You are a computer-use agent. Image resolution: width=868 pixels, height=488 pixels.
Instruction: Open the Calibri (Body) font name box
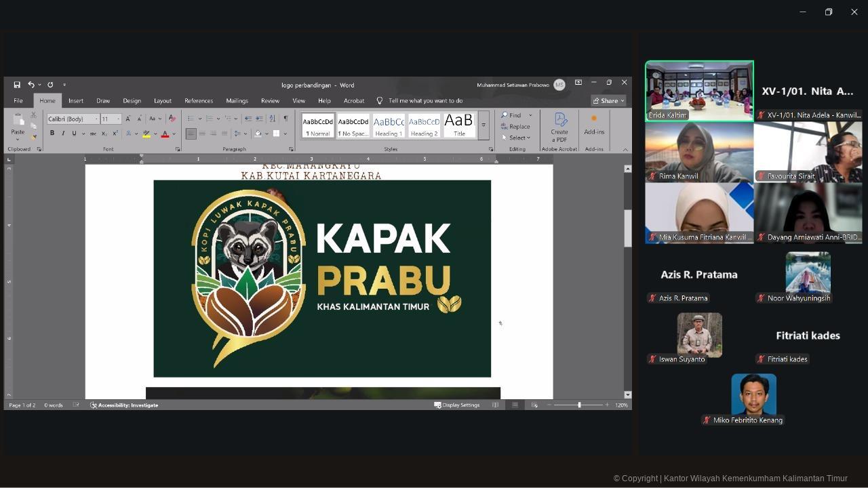point(72,119)
